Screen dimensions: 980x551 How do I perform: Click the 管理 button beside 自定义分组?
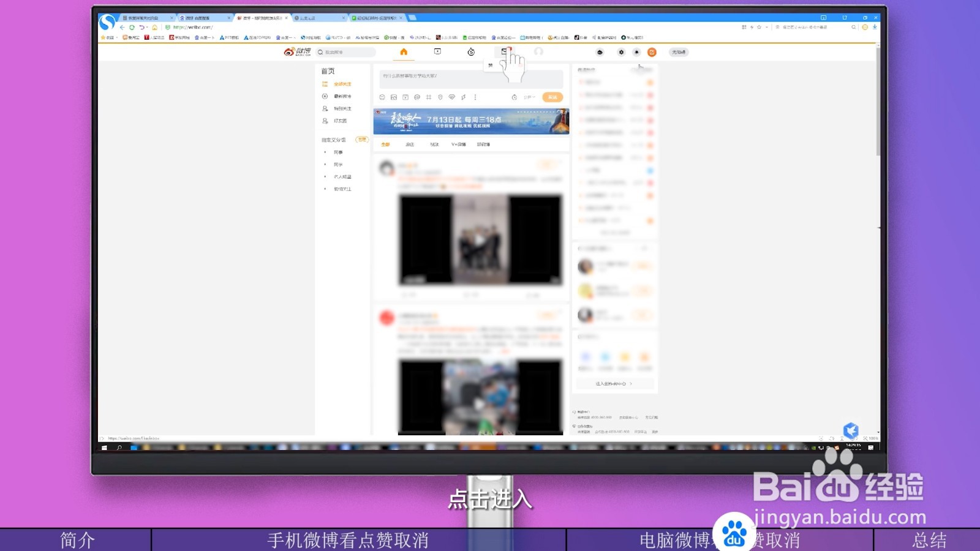tap(362, 140)
